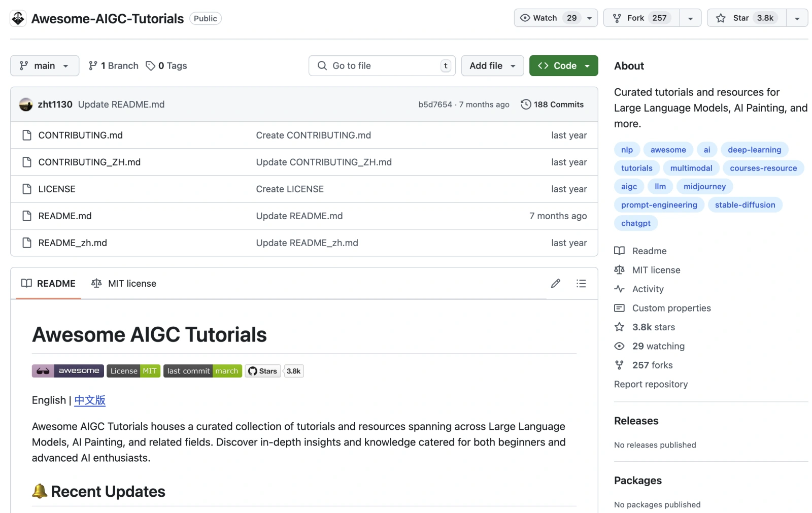812x513 pixels.
Task: Click zht1130's commit author avatar
Action: point(26,105)
